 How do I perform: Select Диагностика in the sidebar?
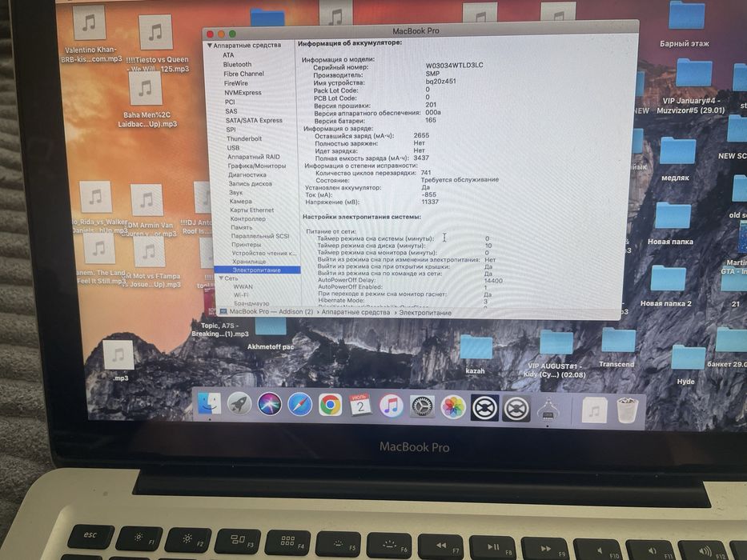[x=247, y=174]
